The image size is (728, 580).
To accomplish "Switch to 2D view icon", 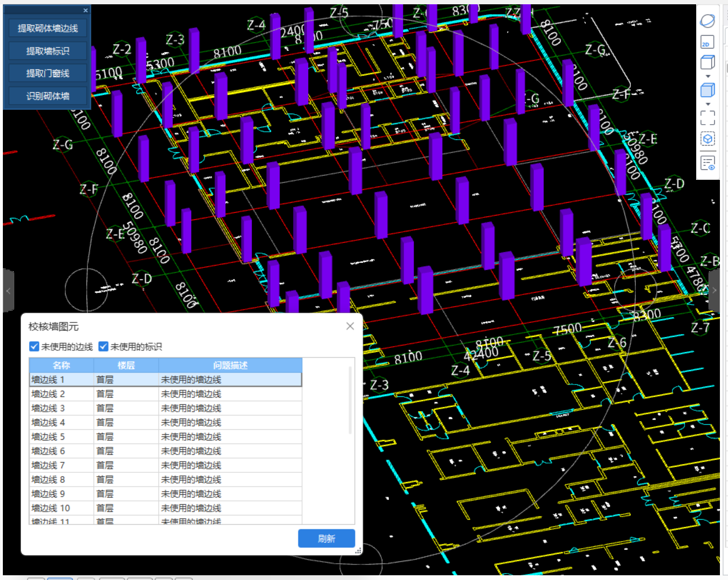I will click(708, 42).
